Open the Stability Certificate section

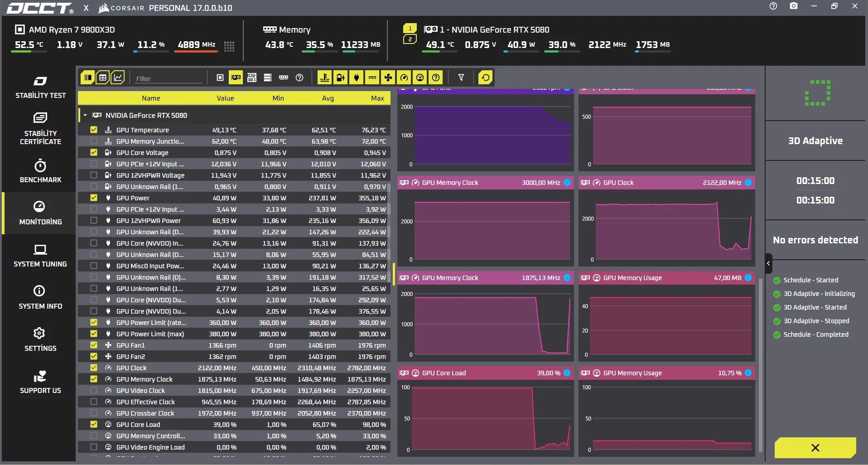pyautogui.click(x=40, y=129)
